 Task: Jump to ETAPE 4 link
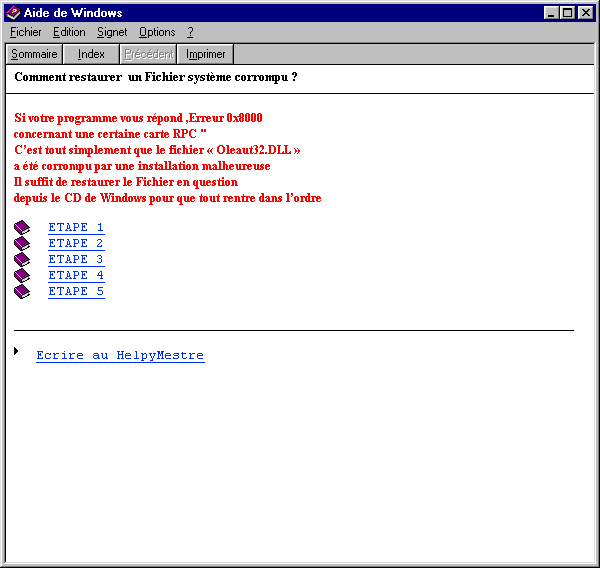(76, 276)
